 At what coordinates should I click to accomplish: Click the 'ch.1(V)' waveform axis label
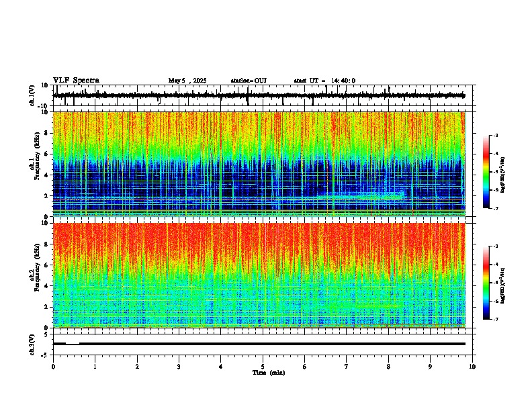click(32, 95)
